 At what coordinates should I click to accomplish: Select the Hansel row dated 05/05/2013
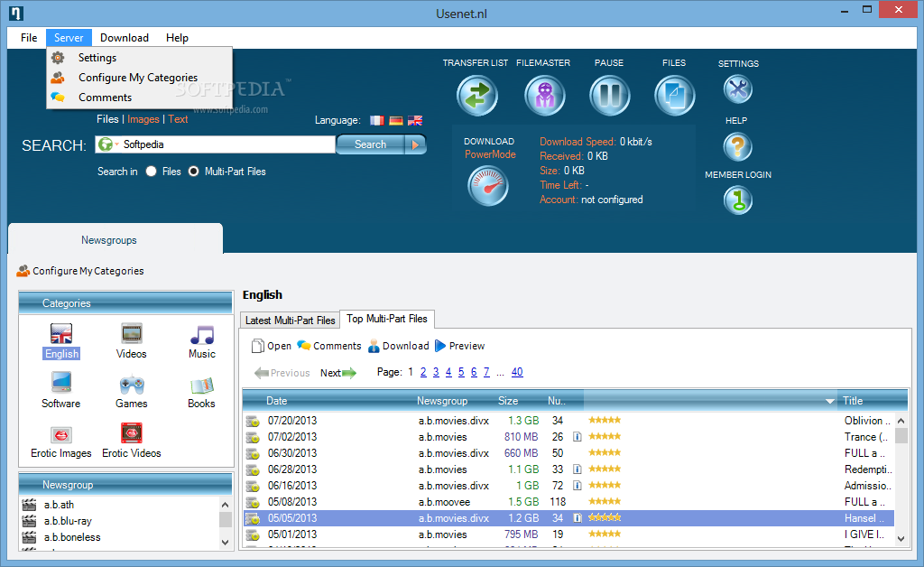click(569, 518)
